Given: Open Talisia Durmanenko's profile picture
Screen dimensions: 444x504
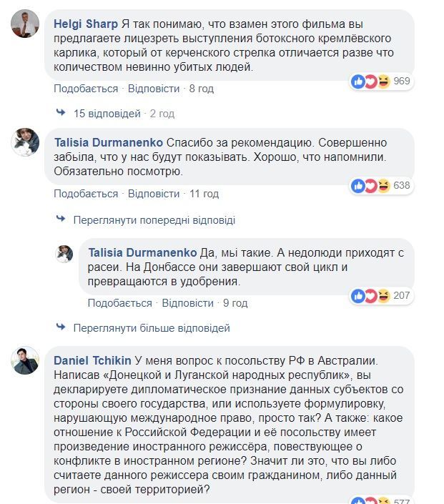Looking at the screenshot, I should 25,142.
